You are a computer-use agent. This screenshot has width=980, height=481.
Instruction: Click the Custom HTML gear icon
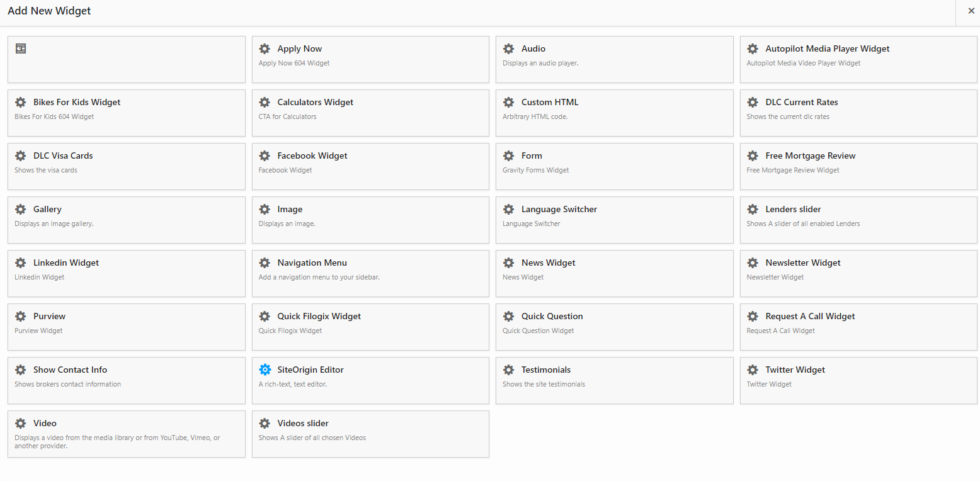coord(508,102)
